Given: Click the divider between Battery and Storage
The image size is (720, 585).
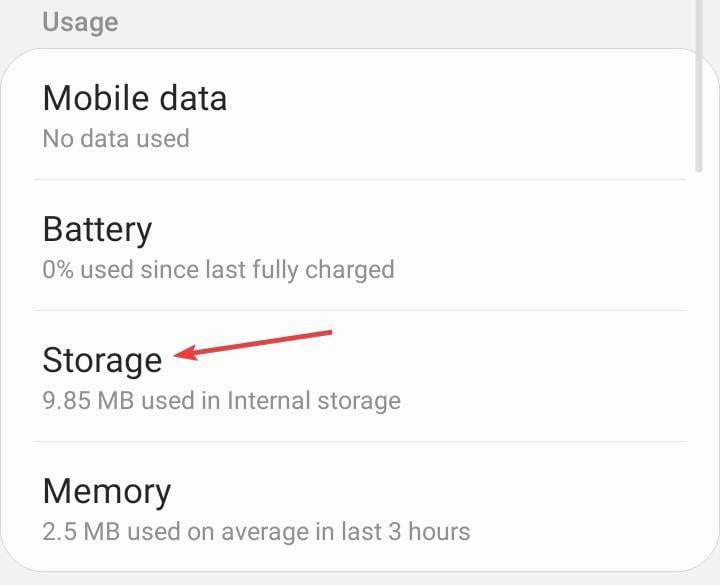Looking at the screenshot, I should click(360, 311).
